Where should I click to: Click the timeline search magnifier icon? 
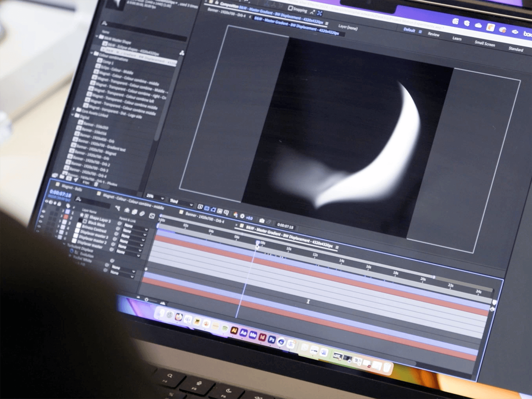click(x=78, y=199)
